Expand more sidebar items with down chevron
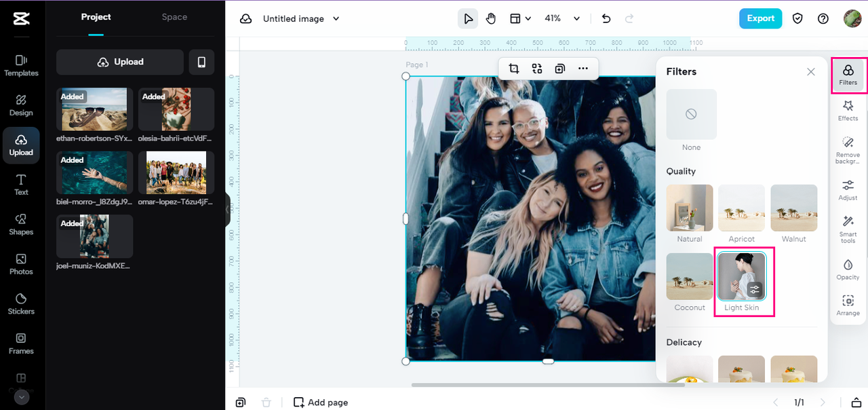 tap(21, 397)
